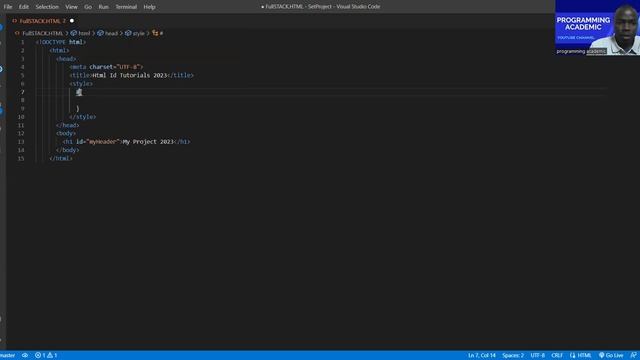Start server with Go Live
Screen dimensions: 640x360
(611, 356)
